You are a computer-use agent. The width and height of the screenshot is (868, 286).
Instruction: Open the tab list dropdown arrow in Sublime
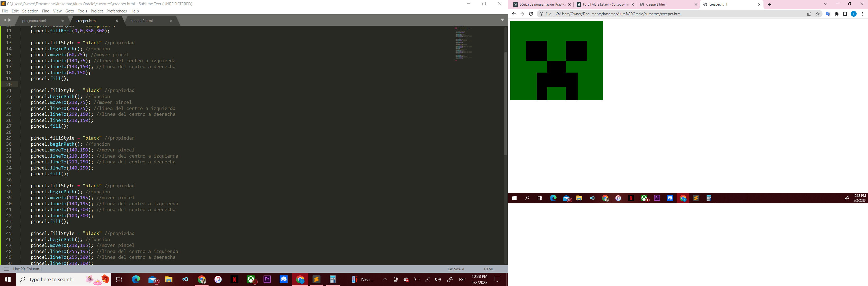502,20
